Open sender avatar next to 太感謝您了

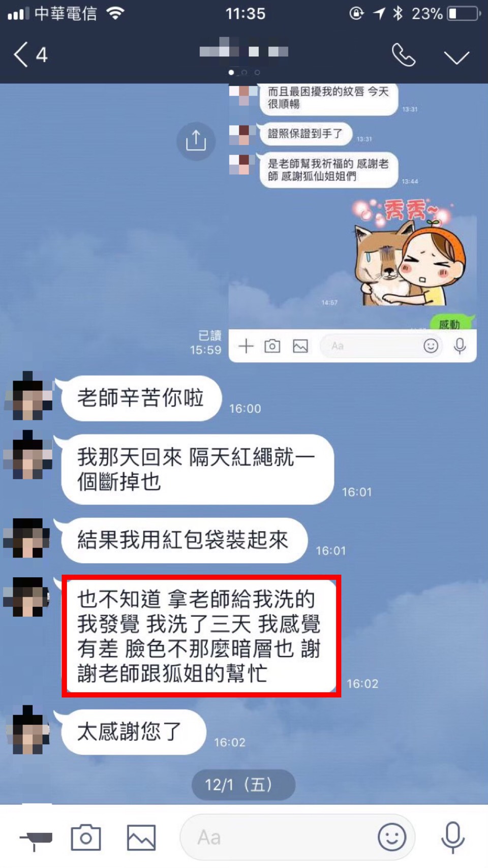[x=28, y=730]
